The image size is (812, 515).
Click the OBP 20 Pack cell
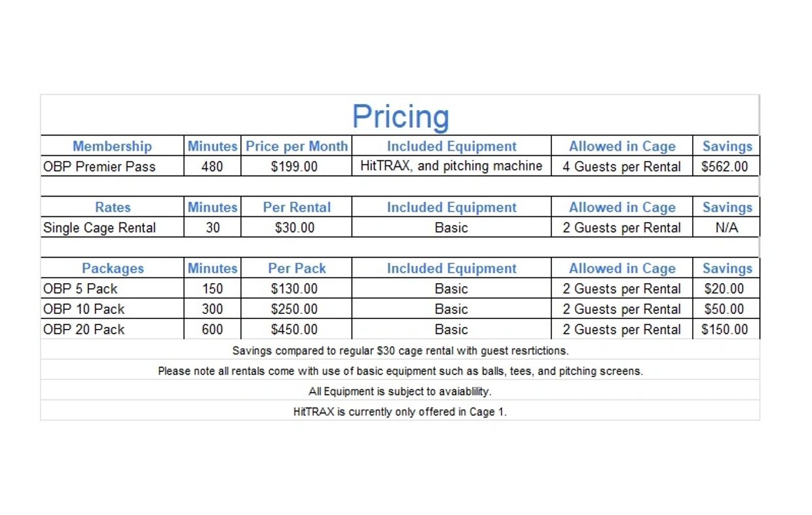click(84, 329)
